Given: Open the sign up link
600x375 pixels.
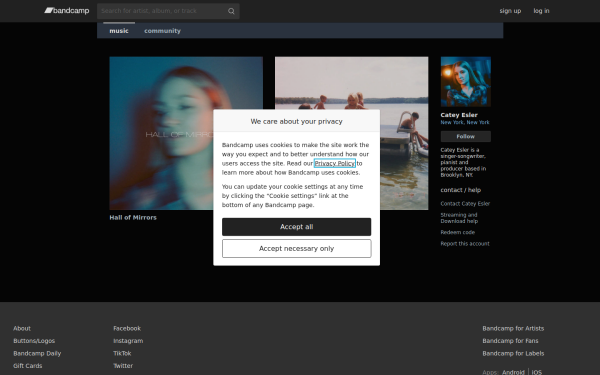Looking at the screenshot, I should [510, 11].
